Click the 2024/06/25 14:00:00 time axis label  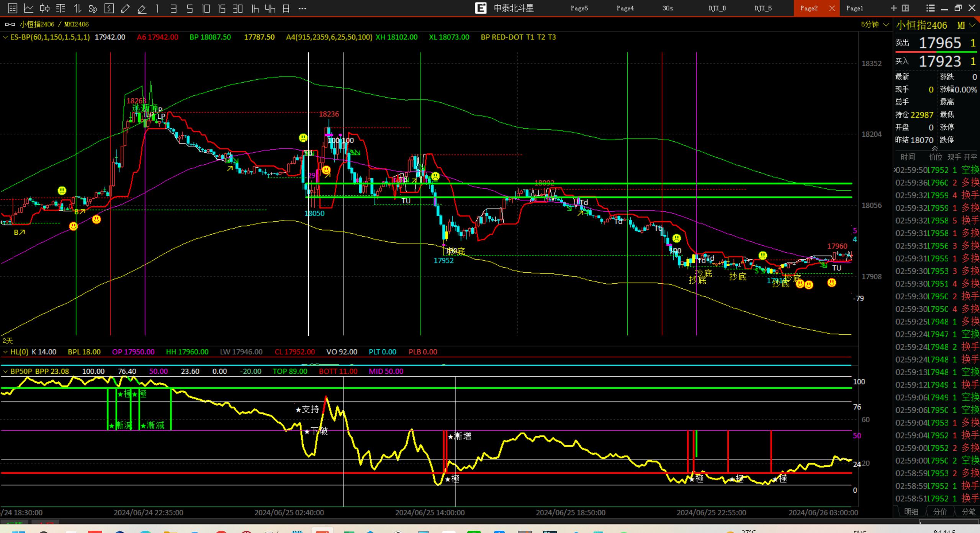pyautogui.click(x=430, y=512)
